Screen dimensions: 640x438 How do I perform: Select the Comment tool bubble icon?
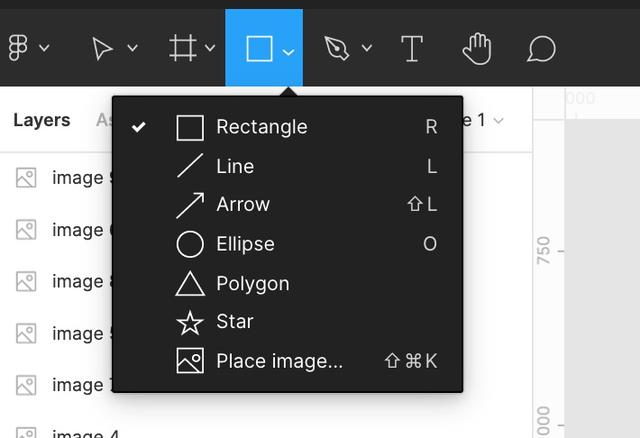point(541,48)
